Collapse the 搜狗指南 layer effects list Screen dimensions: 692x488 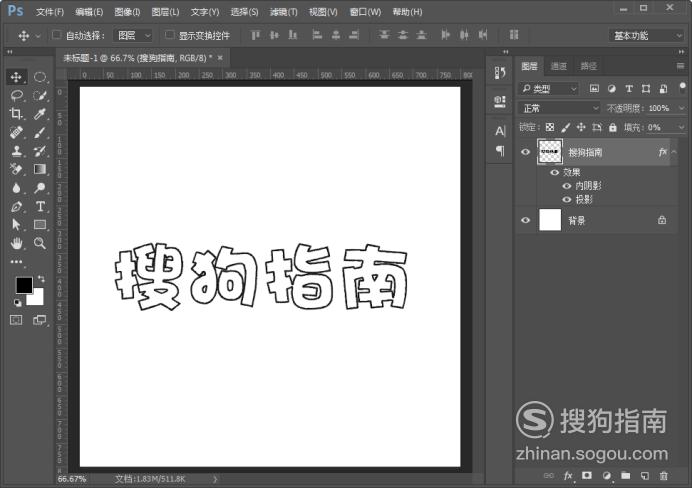coord(674,152)
